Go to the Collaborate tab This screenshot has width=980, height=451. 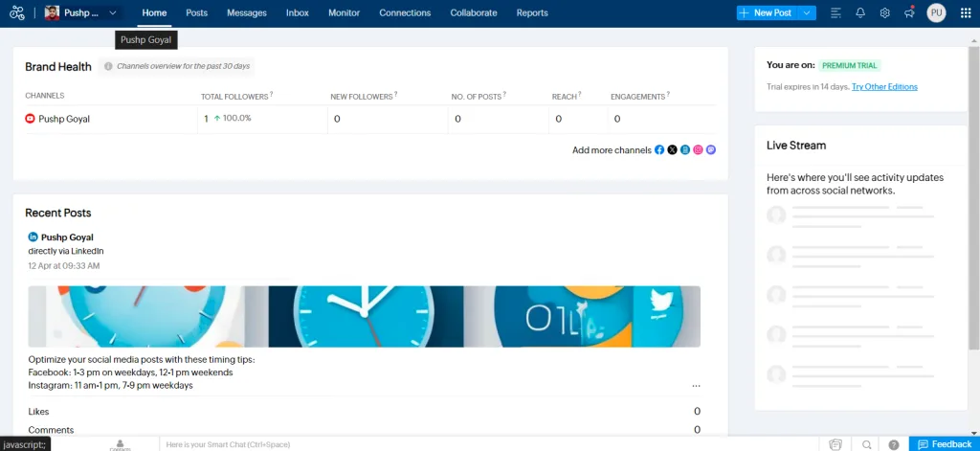click(x=474, y=13)
